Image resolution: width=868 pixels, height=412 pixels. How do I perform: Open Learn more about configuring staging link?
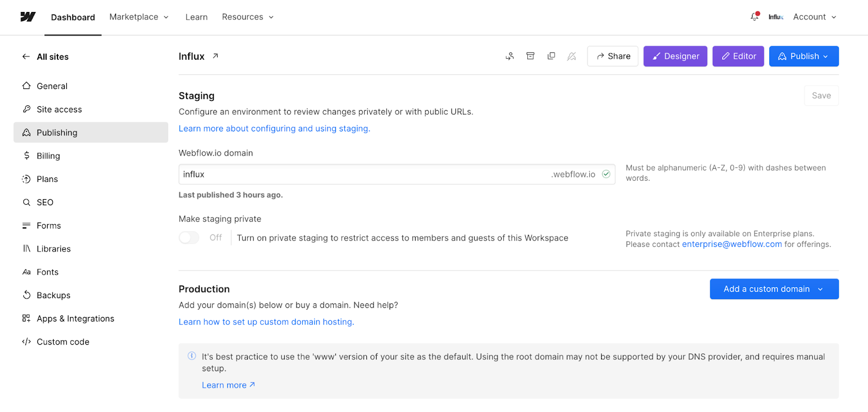pyautogui.click(x=275, y=129)
